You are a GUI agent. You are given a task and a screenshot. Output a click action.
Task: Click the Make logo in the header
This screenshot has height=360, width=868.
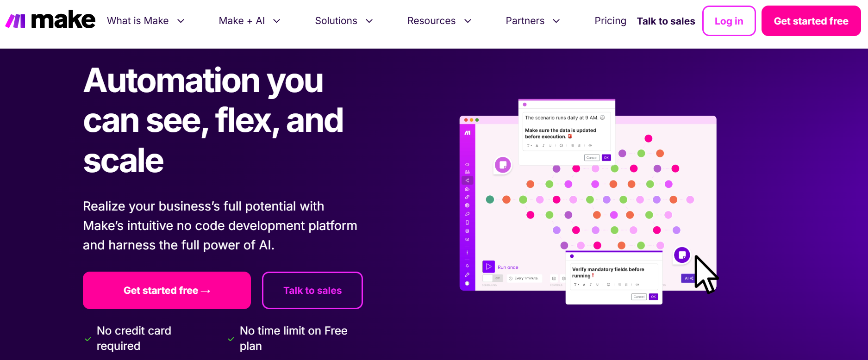click(50, 20)
